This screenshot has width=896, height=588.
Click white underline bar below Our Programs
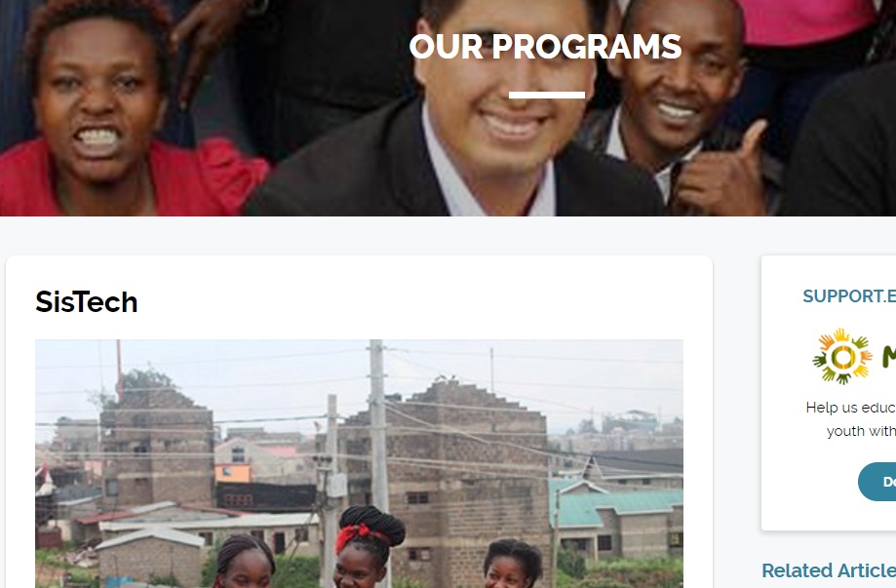tap(547, 95)
